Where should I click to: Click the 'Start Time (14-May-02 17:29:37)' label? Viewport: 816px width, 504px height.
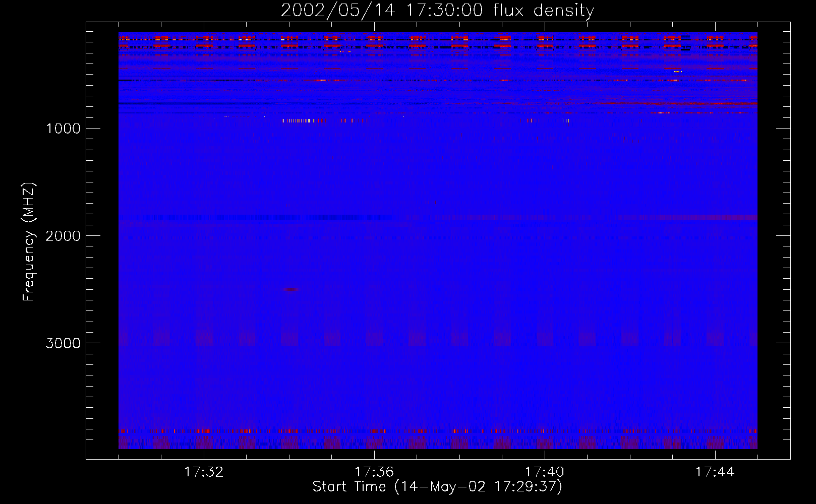coord(437,487)
